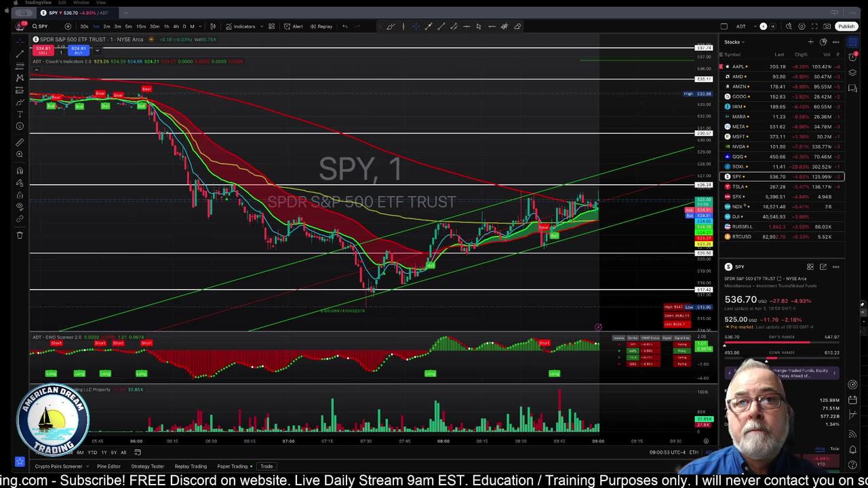Select the 5m timeframe
The width and height of the screenshot is (868, 488).
(128, 26)
